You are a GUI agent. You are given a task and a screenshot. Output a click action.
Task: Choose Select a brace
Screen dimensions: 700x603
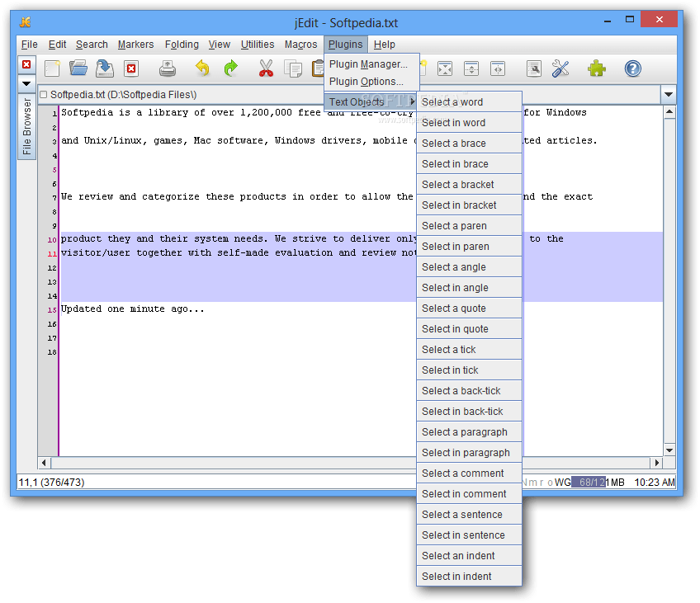pos(469,144)
